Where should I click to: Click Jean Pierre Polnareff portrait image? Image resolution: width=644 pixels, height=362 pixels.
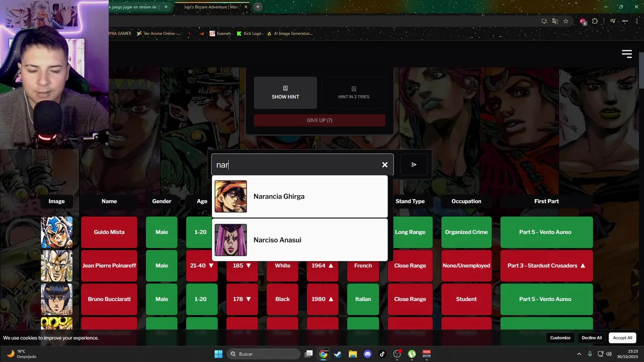click(56, 265)
